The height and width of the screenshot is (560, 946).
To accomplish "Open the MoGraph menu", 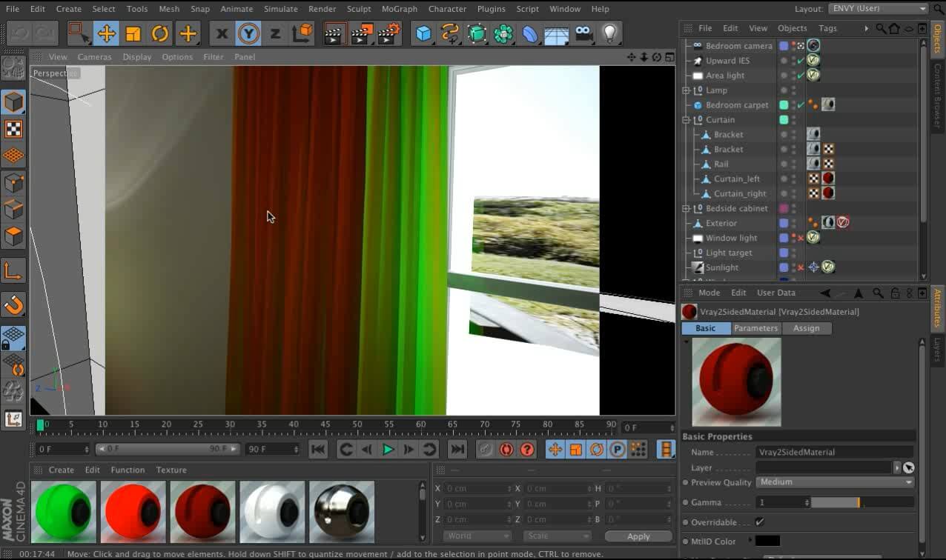I will point(399,9).
